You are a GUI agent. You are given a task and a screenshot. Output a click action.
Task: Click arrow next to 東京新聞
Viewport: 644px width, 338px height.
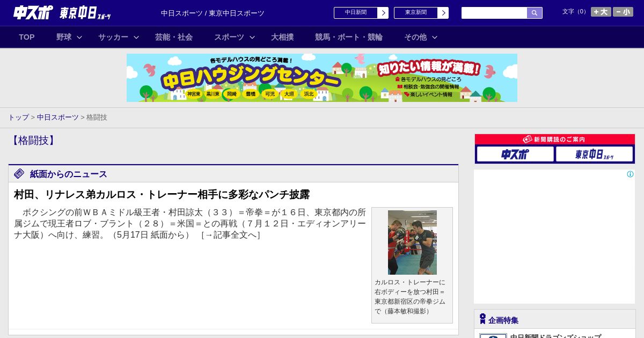(443, 13)
